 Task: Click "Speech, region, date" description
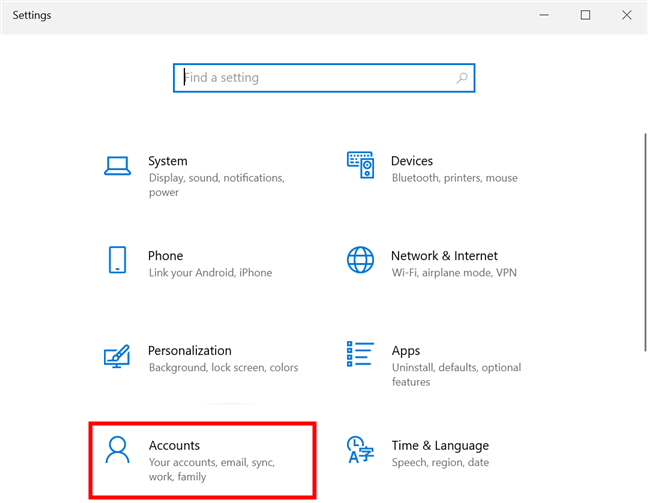(441, 462)
